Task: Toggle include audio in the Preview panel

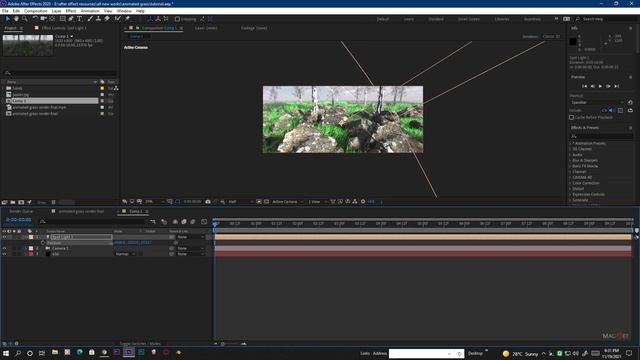Action: pyautogui.click(x=611, y=111)
